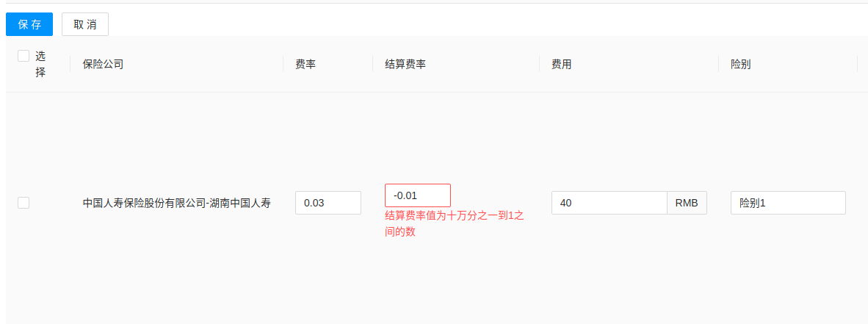Image resolution: width=868 pixels, height=324 pixels.
Task: Click the 结算费率 column header
Action: [405, 64]
